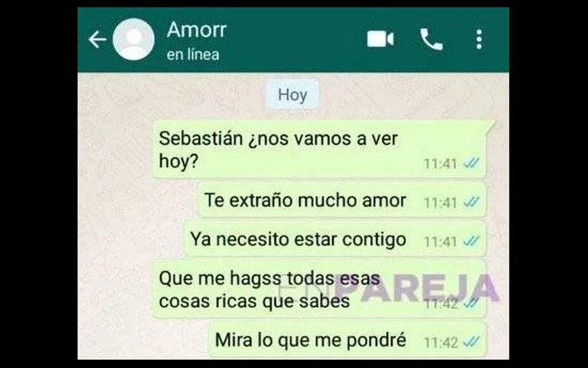
Task: Open contact info via the Amorr name
Action: 196,29
